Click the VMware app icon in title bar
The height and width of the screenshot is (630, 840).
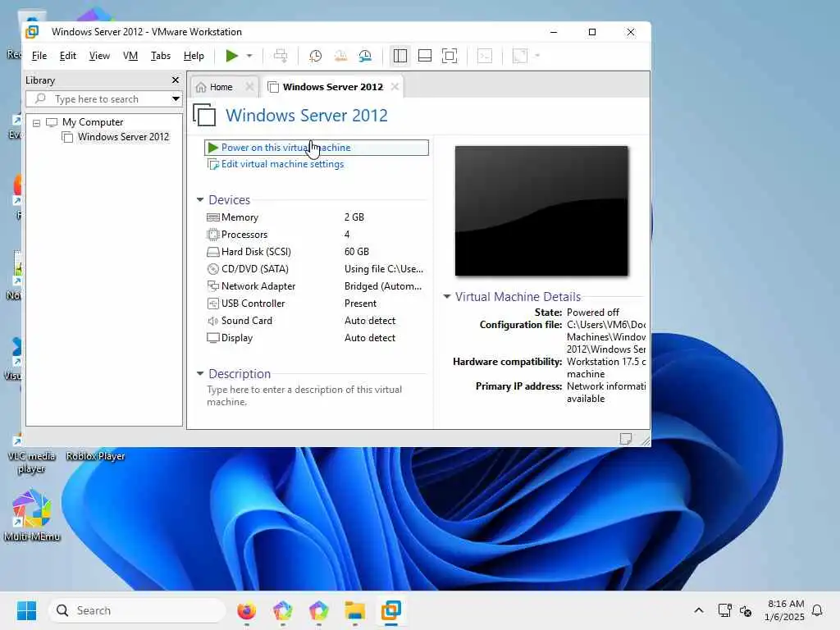32,32
